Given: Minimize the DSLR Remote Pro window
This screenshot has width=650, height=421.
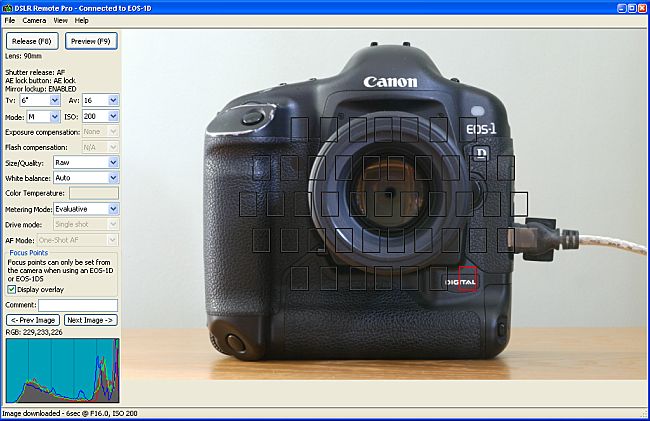Looking at the screenshot, I should click(x=621, y=8).
